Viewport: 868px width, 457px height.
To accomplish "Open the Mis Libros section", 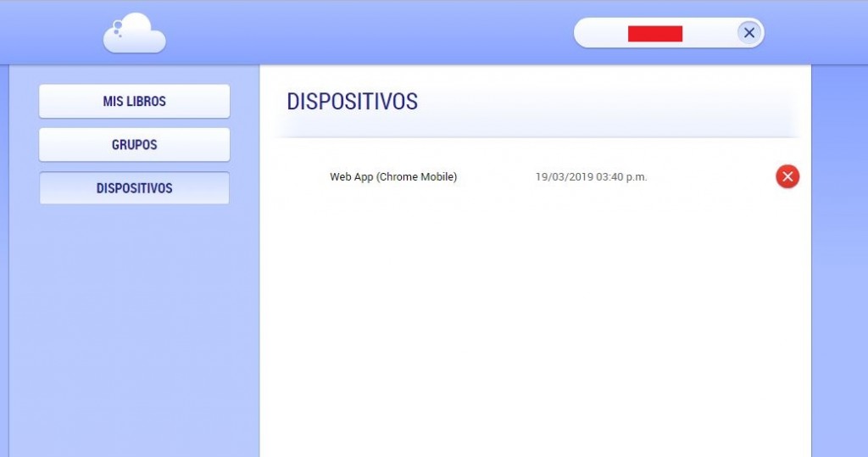I will click(134, 101).
